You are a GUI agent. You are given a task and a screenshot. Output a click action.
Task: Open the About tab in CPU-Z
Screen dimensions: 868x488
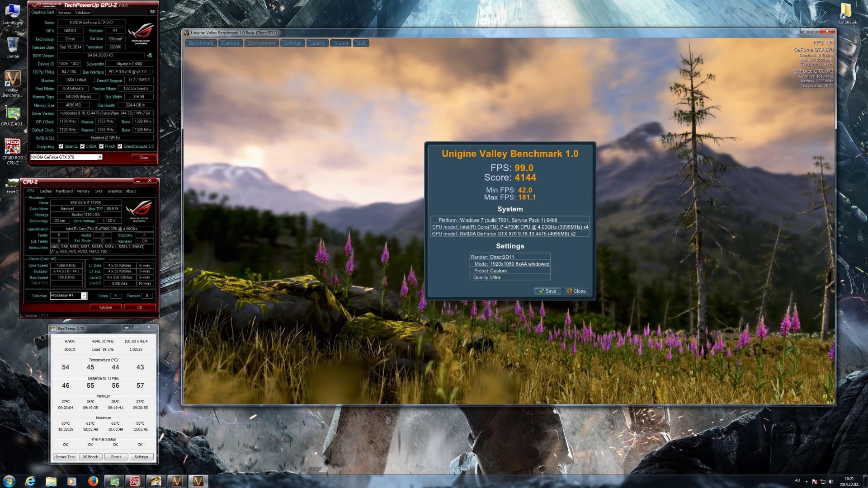131,191
